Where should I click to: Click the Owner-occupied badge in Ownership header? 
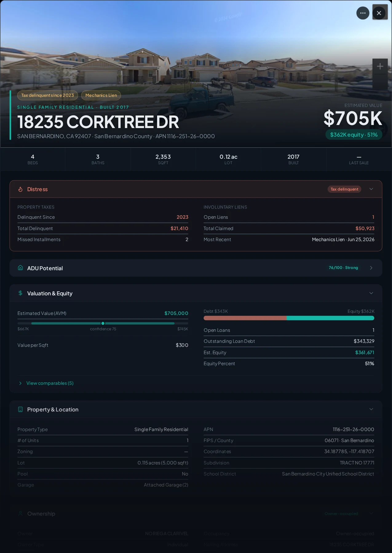[341, 514]
